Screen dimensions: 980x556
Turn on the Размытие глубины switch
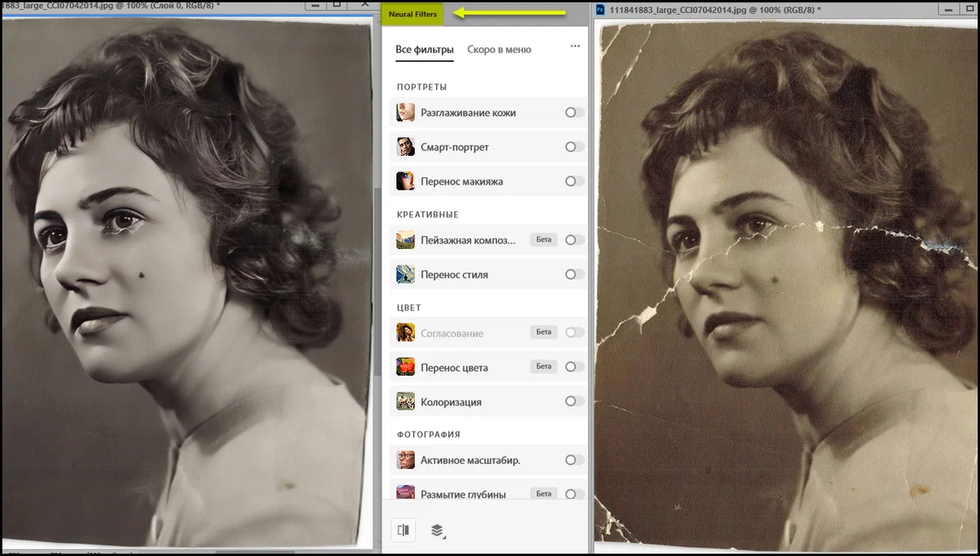point(574,494)
